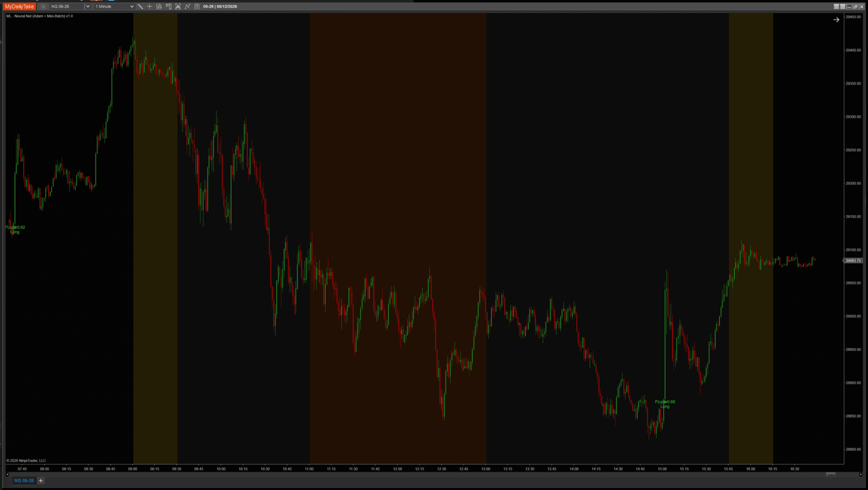Click the 28800.00 price axis label
Image resolution: width=868 pixels, height=490 pixels.
pyautogui.click(x=853, y=449)
